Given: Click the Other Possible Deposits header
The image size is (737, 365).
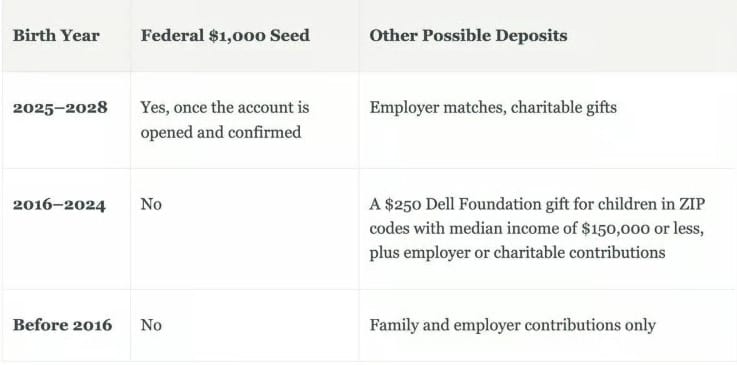Looking at the screenshot, I should [468, 36].
